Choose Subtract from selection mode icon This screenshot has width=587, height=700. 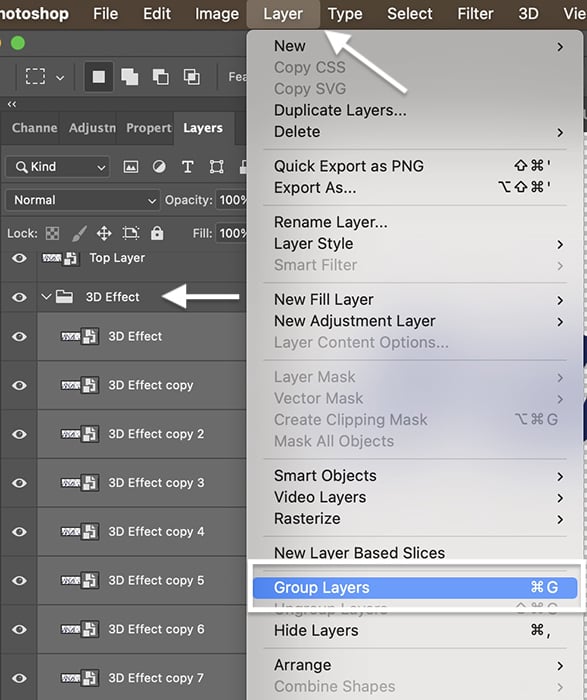161,77
